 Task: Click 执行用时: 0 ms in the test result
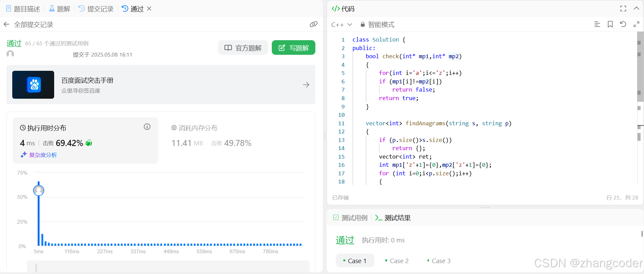tap(383, 240)
